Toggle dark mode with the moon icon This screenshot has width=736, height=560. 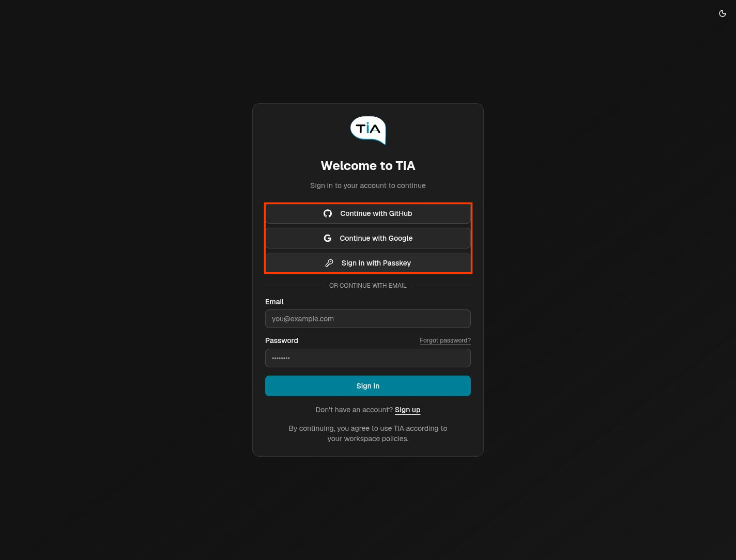(723, 13)
